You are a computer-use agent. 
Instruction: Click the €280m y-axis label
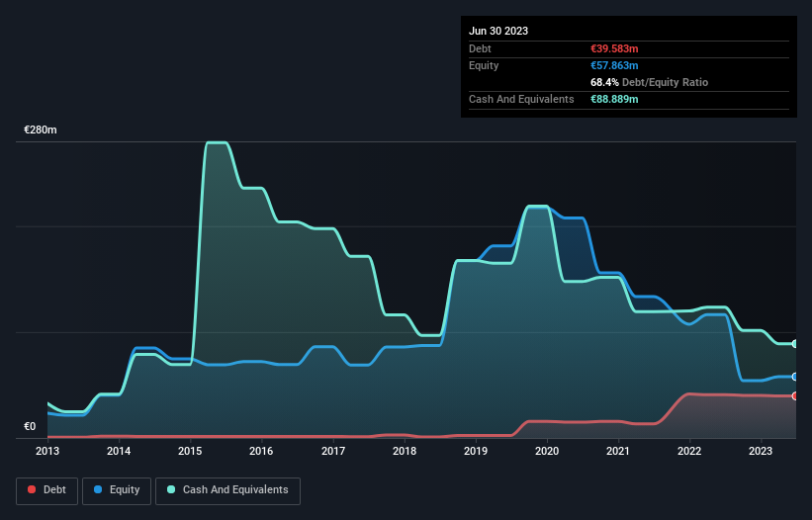41,130
